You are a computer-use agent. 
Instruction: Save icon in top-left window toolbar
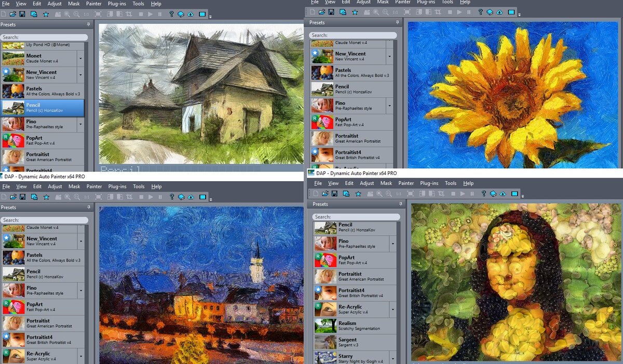[23, 14]
